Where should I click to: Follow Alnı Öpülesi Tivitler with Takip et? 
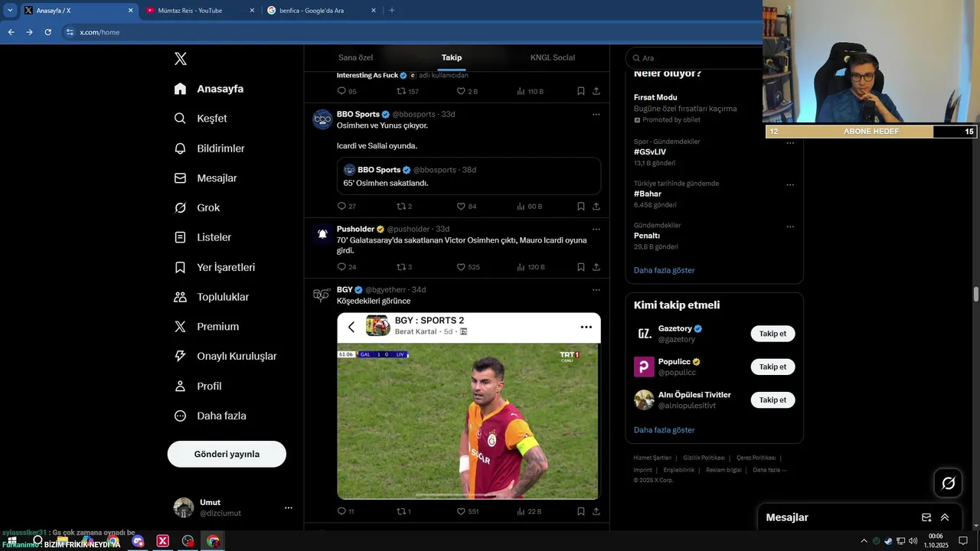pyautogui.click(x=773, y=399)
